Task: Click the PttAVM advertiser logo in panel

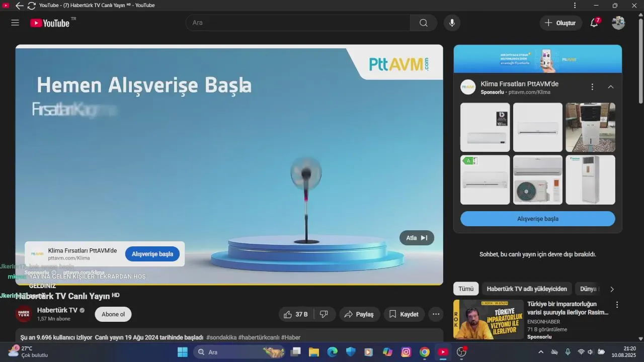Action: click(x=468, y=87)
